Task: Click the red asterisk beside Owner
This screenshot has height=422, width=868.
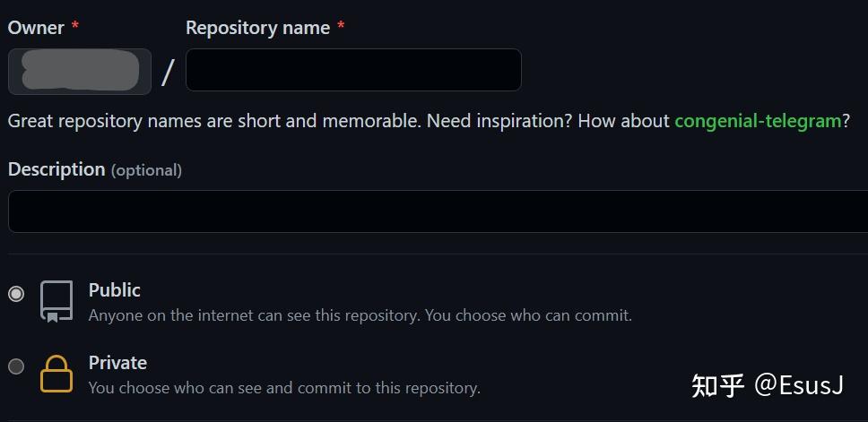Action: coord(75,27)
